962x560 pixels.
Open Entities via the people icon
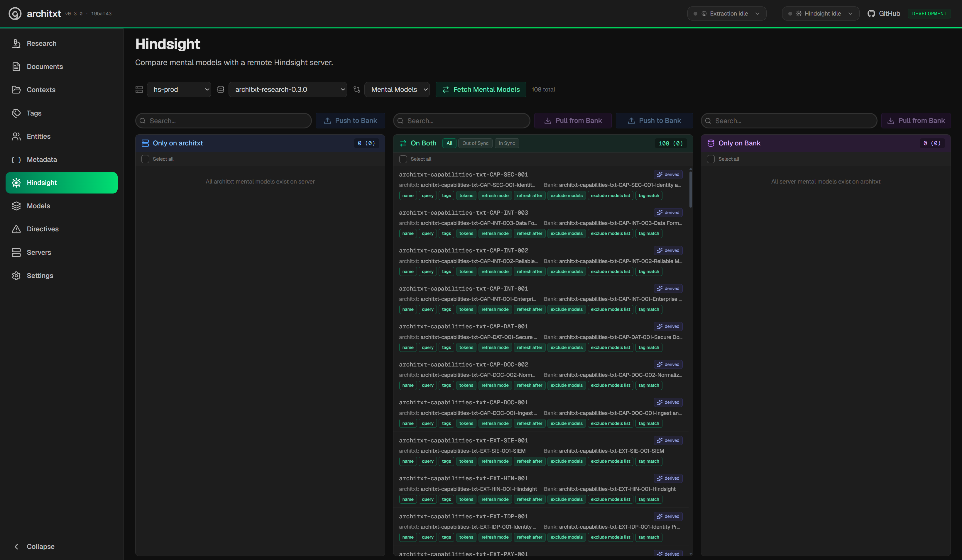coord(16,137)
